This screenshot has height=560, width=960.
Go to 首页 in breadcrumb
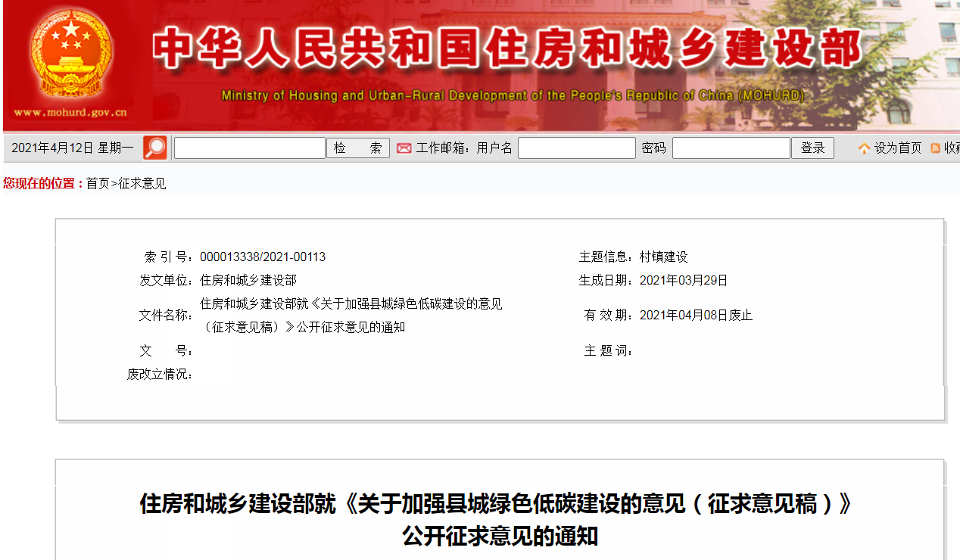click(x=98, y=183)
